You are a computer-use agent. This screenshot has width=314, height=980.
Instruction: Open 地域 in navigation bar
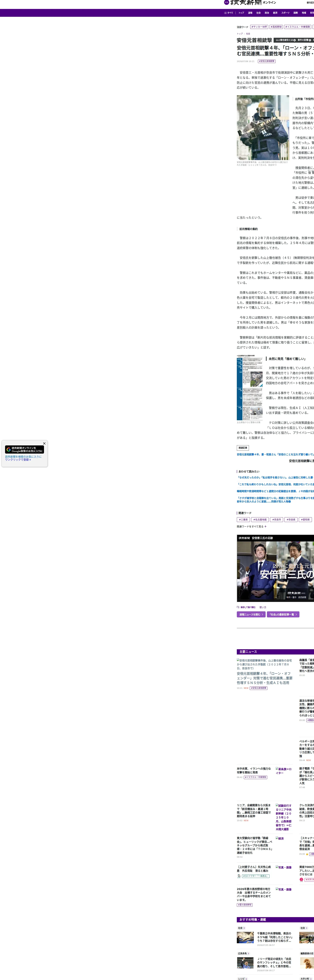pos(304,13)
